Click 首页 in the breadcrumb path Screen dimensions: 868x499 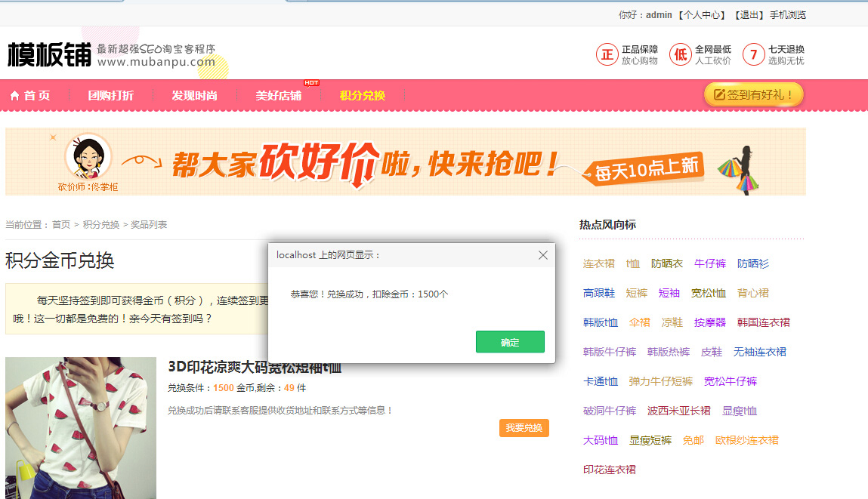[x=60, y=224]
